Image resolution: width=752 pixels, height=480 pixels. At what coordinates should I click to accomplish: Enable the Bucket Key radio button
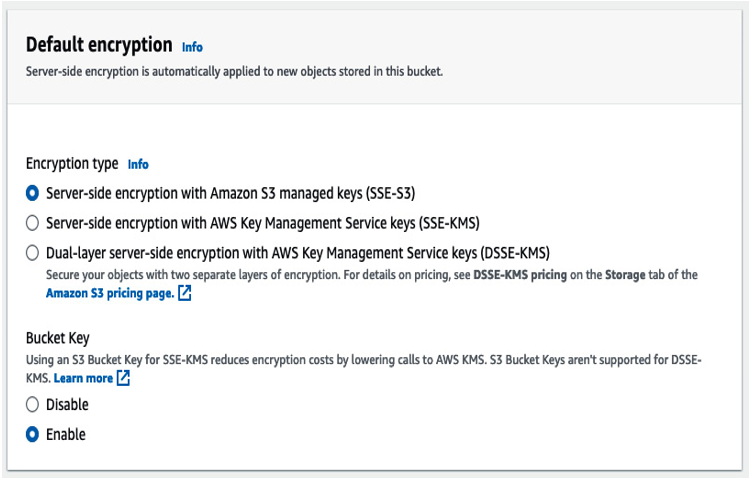pyautogui.click(x=32, y=434)
